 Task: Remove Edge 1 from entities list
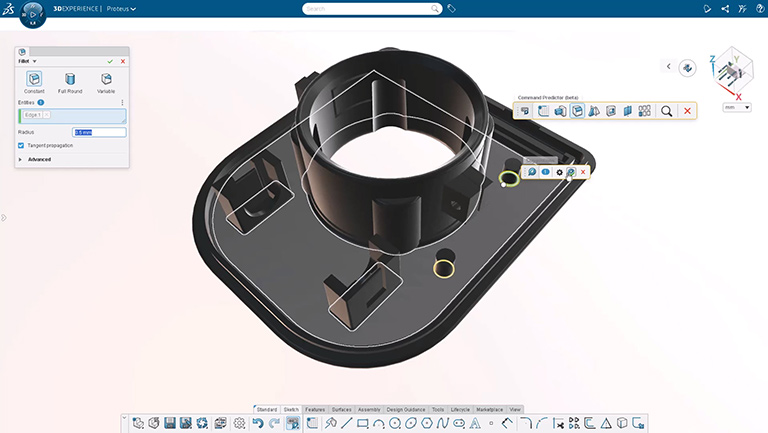click(x=46, y=115)
